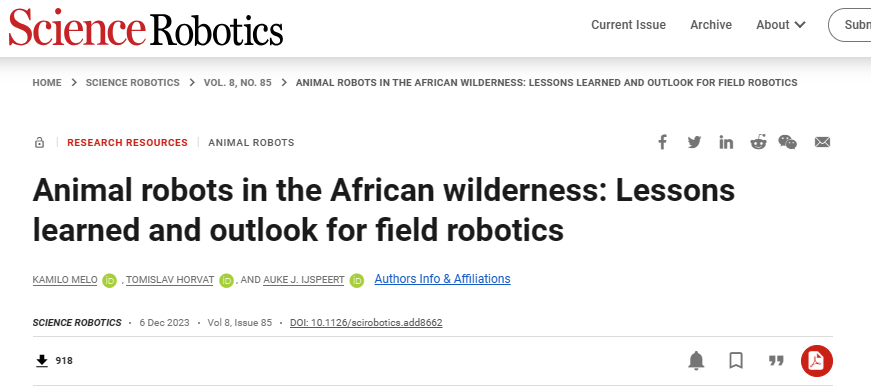Open the DOI link 10.1126/scirobotics.add8662

366,323
